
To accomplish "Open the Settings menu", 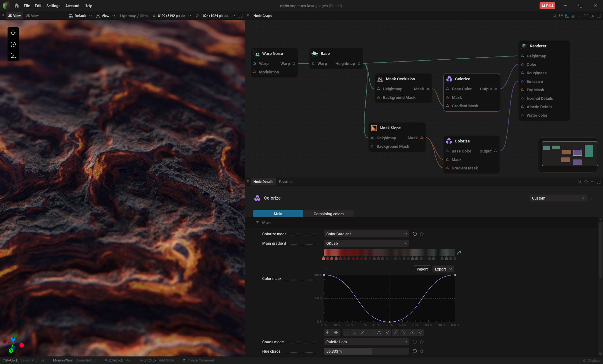I will click(x=53, y=6).
